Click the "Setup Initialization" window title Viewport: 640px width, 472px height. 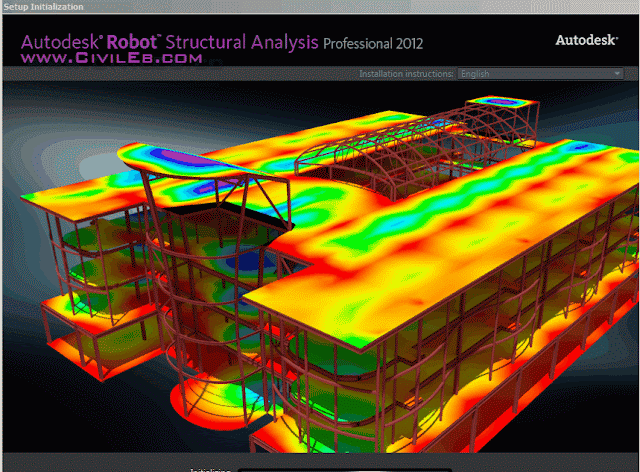click(43, 7)
